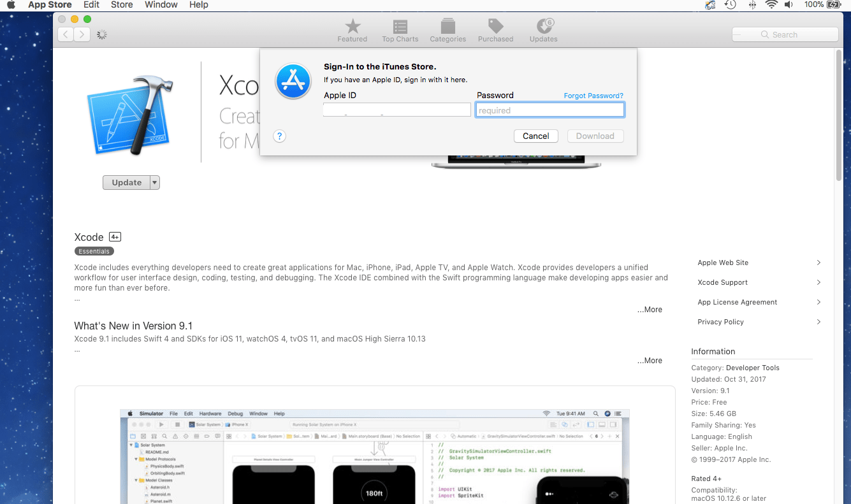The width and height of the screenshot is (851, 504).
Task: Click the "Family Sharing: Yes" line
Action: (724, 425)
